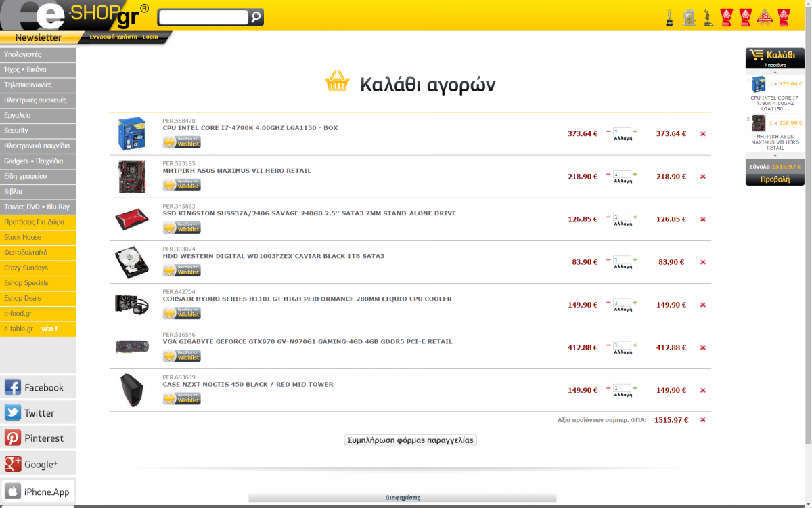Add Kingston SSD to Wishlist
Screen dimensions: 812x508
(182, 228)
